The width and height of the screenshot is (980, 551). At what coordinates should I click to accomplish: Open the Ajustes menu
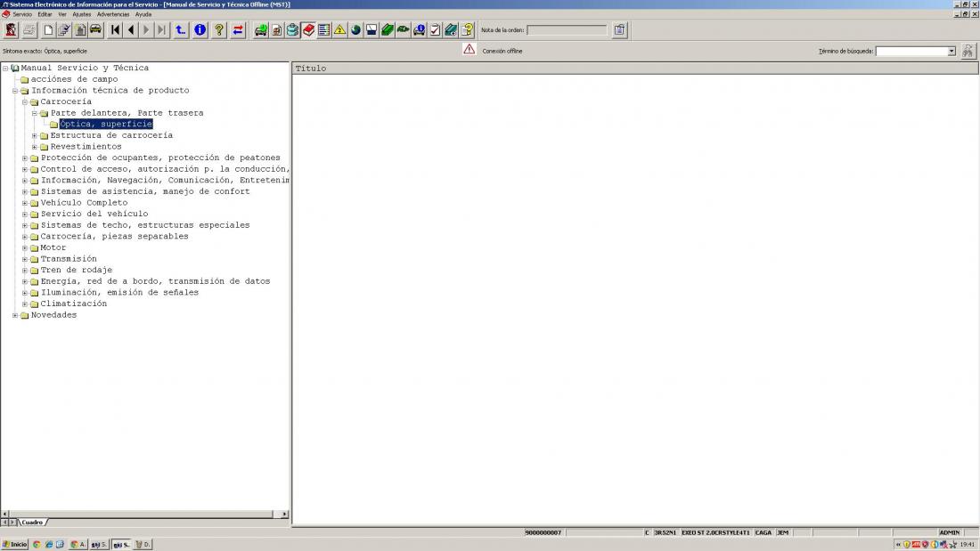point(82,14)
